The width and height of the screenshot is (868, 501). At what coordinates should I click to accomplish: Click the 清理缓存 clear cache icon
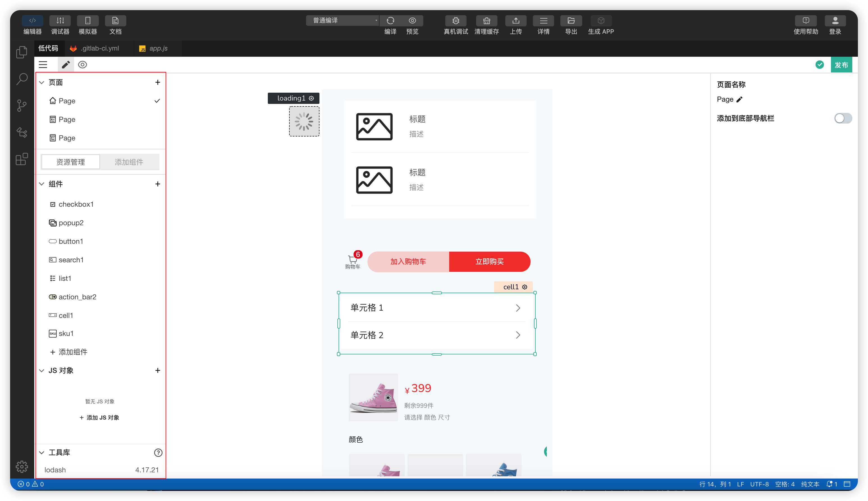(486, 21)
